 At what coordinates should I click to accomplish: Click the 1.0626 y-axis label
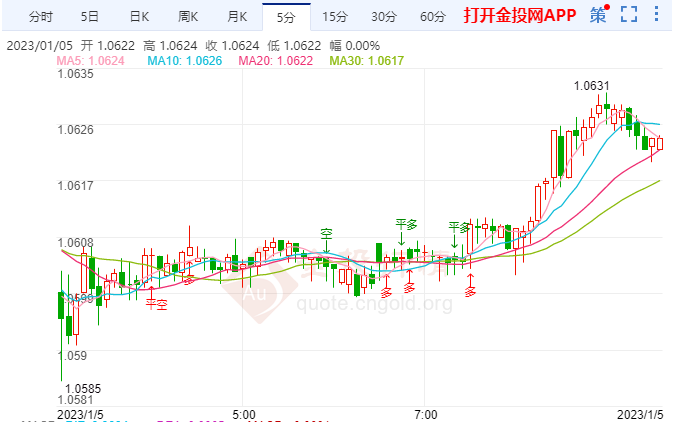point(75,130)
